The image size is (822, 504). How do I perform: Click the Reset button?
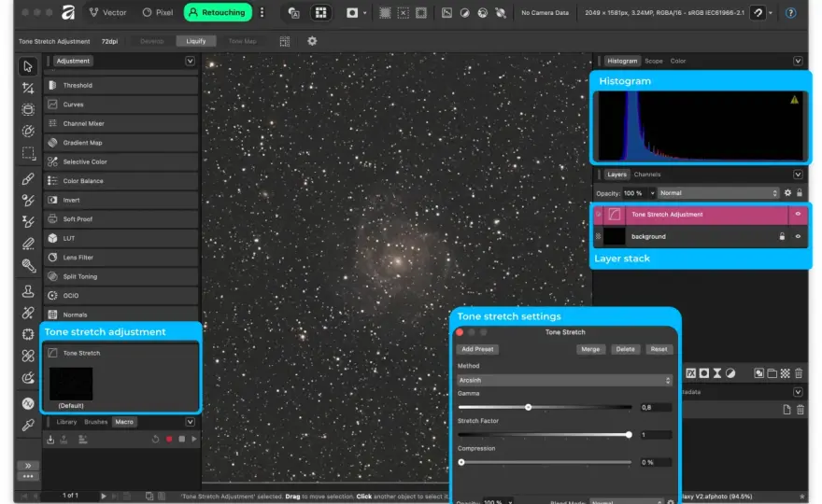tap(659, 349)
